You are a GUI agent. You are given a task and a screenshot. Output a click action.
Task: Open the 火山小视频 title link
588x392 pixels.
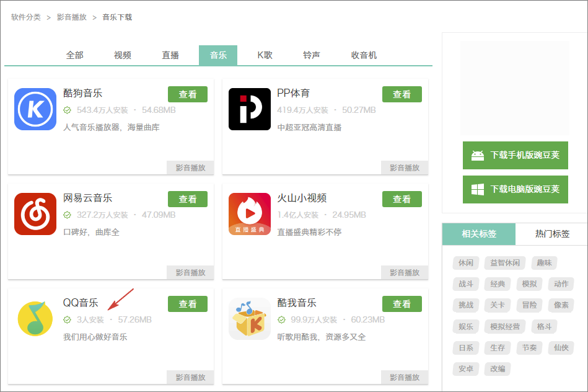tap(302, 198)
